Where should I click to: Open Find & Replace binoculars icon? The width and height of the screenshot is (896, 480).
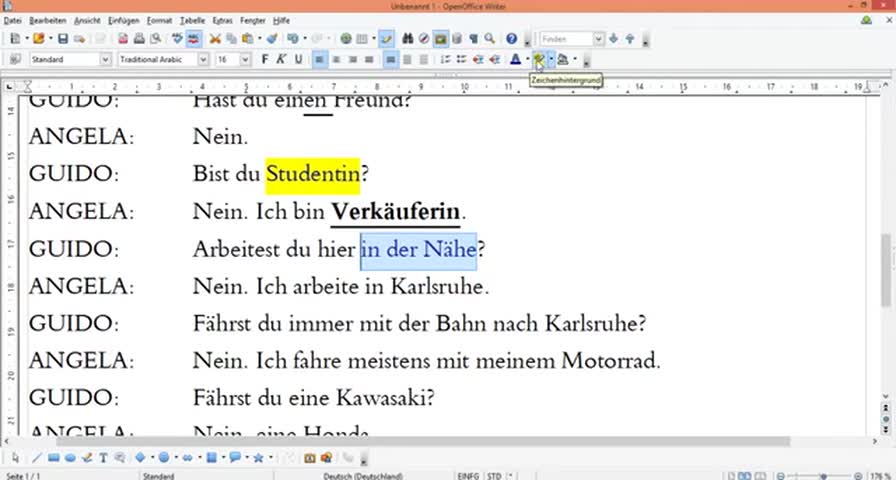(x=407, y=39)
